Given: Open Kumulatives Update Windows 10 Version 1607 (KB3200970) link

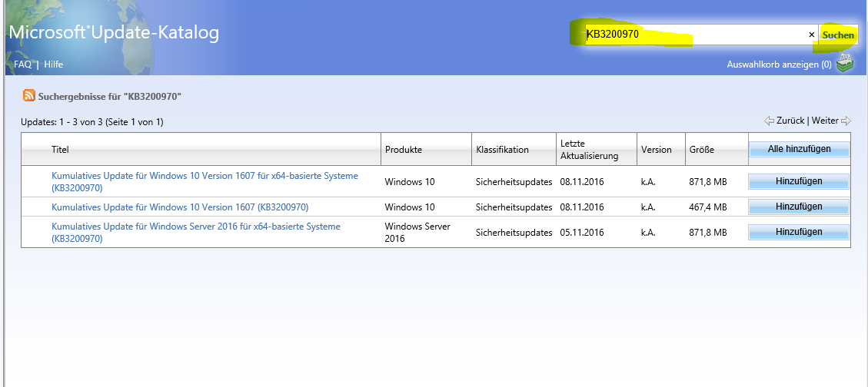Looking at the screenshot, I should 180,207.
